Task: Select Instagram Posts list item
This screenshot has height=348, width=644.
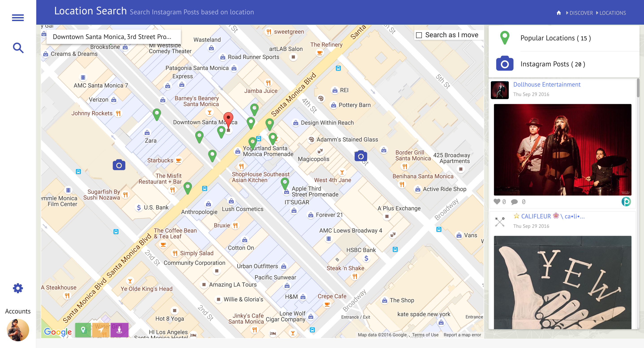Action: click(552, 64)
